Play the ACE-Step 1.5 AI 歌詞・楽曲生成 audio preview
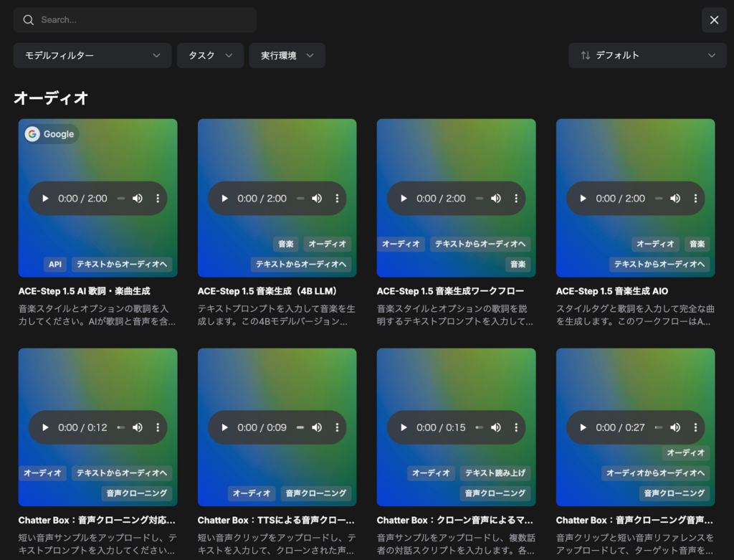Viewport: 734px width, 560px height. [x=44, y=199]
